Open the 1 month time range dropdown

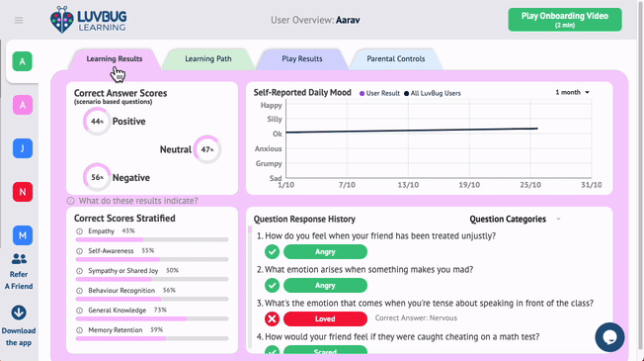[x=572, y=92]
